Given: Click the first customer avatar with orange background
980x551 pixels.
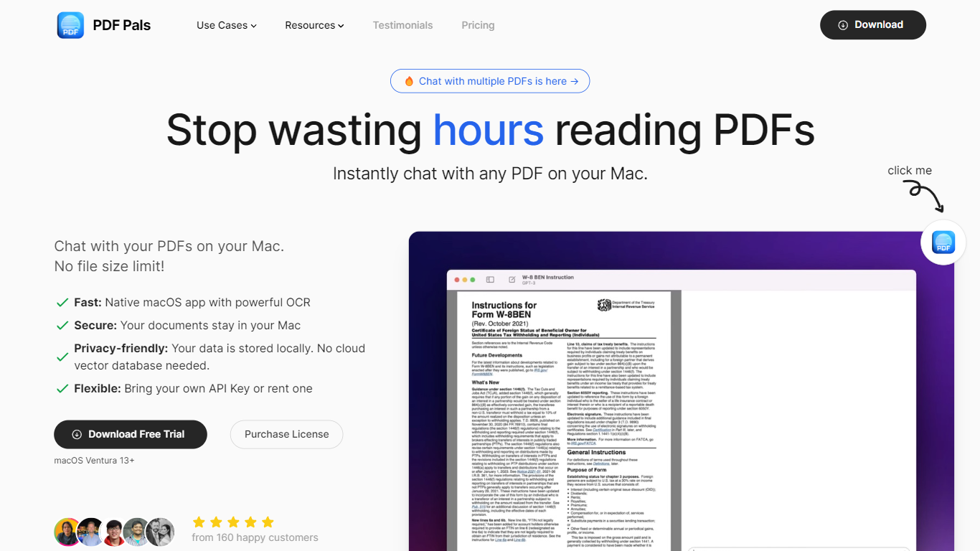Looking at the screenshot, I should tap(68, 532).
